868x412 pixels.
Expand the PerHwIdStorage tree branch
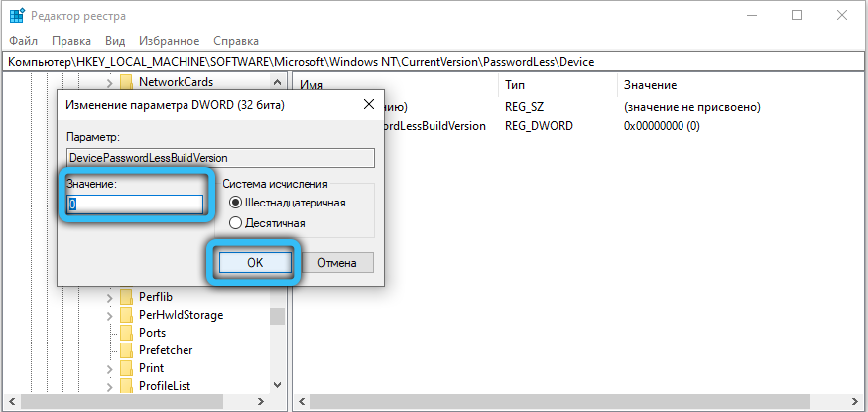(110, 315)
